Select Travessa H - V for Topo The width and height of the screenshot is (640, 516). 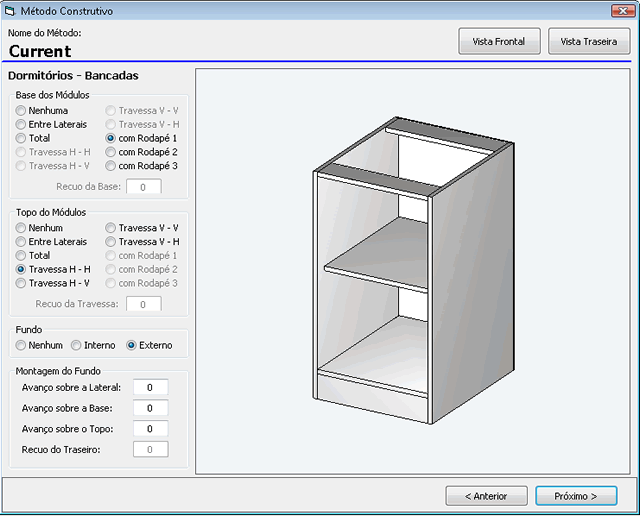pos(21,283)
